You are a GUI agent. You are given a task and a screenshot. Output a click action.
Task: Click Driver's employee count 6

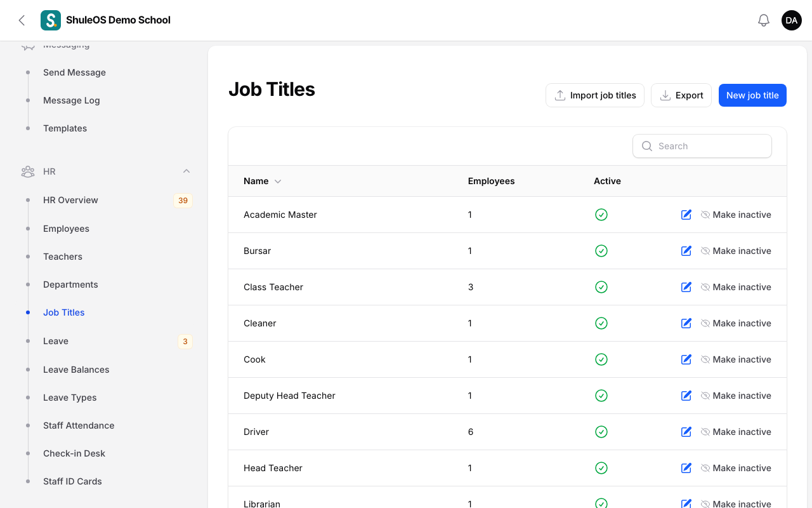click(x=471, y=432)
